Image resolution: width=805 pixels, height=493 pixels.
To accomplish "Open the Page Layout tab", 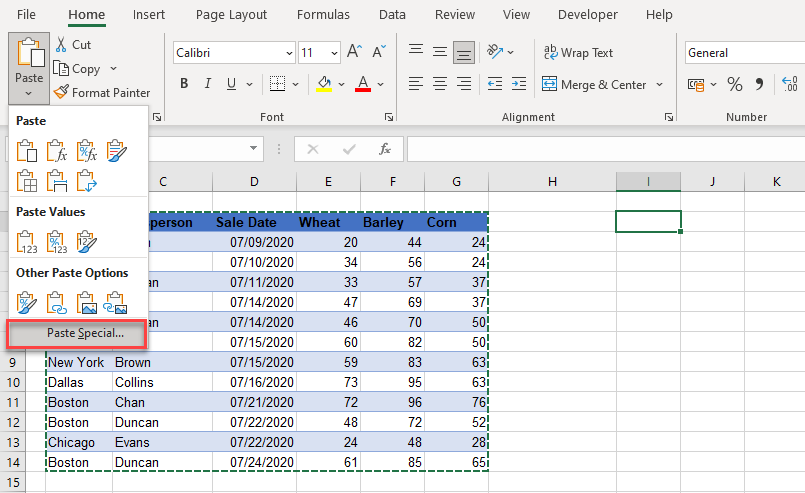I will point(232,15).
